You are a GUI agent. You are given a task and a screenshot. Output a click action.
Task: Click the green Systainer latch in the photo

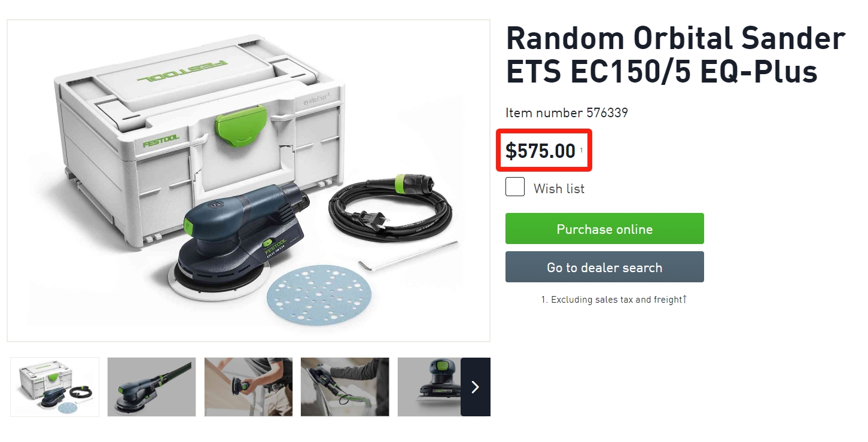240,127
